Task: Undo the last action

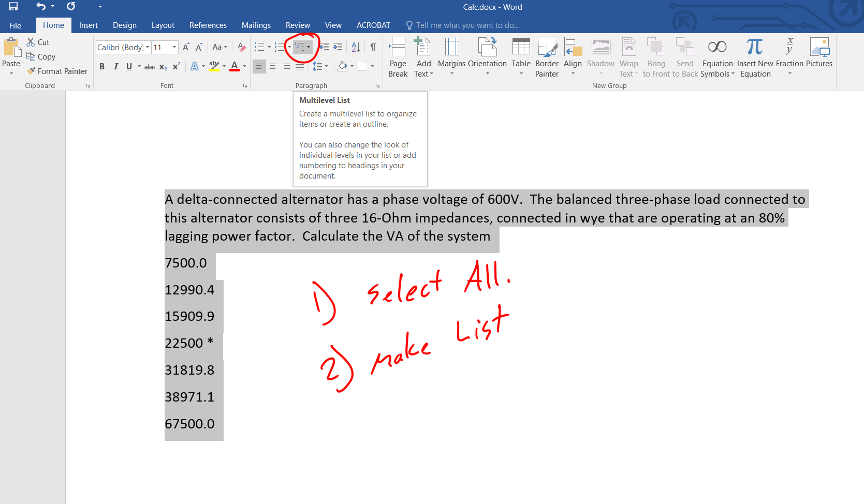Action: (x=40, y=6)
